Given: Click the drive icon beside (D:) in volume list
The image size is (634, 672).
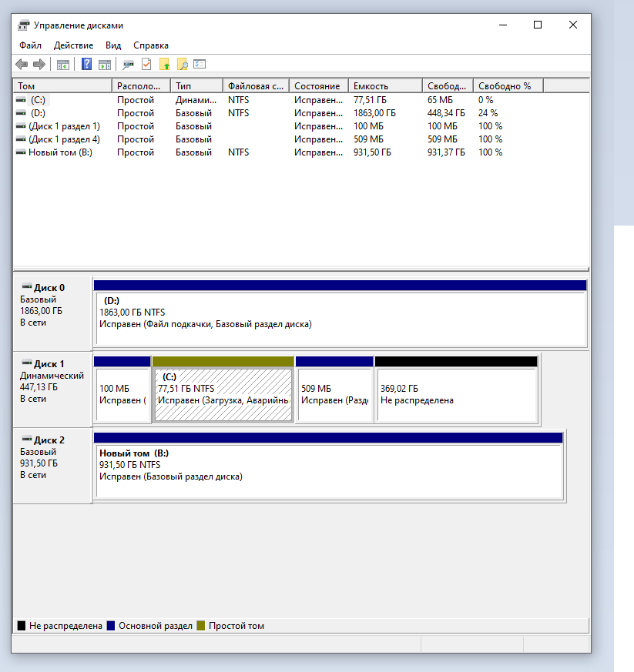Looking at the screenshot, I should click(x=21, y=113).
